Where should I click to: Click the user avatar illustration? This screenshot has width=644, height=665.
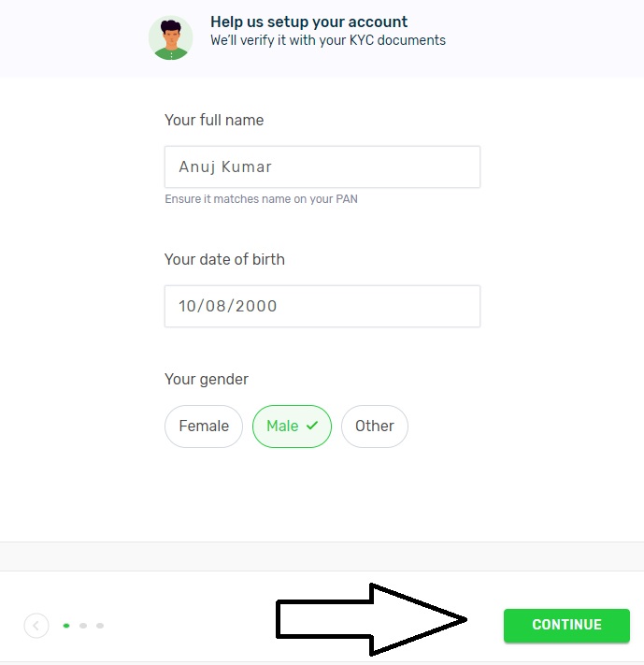point(170,37)
